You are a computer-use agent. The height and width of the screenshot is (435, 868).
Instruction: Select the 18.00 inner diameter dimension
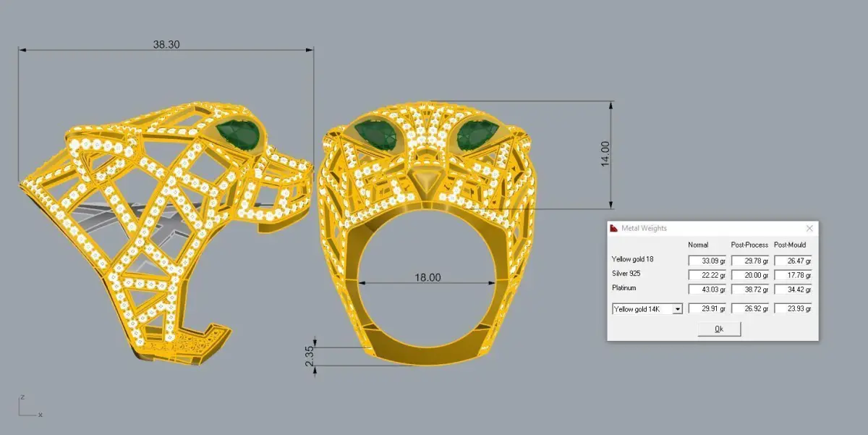coord(427,277)
